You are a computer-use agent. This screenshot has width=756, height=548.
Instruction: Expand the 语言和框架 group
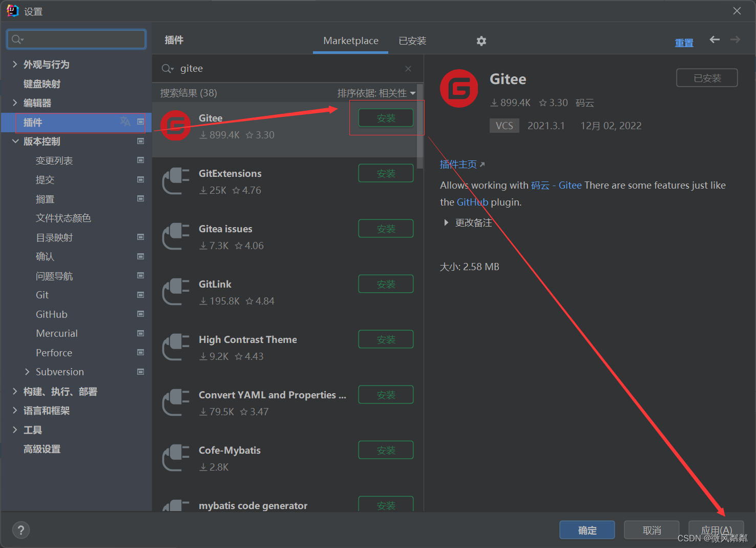pos(15,410)
